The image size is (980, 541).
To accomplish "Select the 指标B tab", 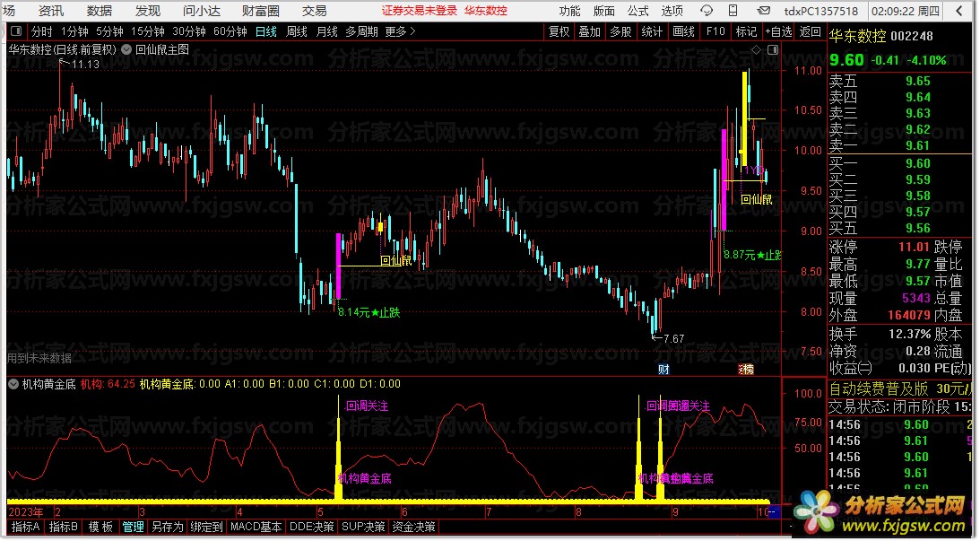I will tap(64, 528).
